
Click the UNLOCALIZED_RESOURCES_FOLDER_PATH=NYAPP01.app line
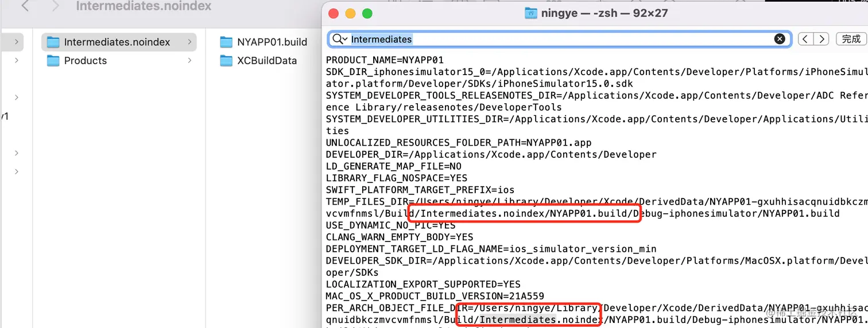[x=458, y=142]
